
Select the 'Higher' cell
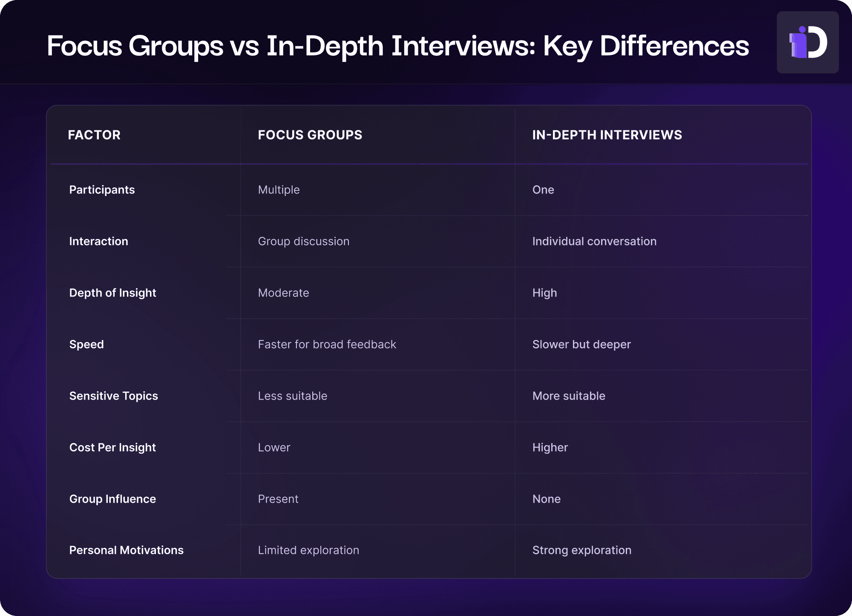550,448
